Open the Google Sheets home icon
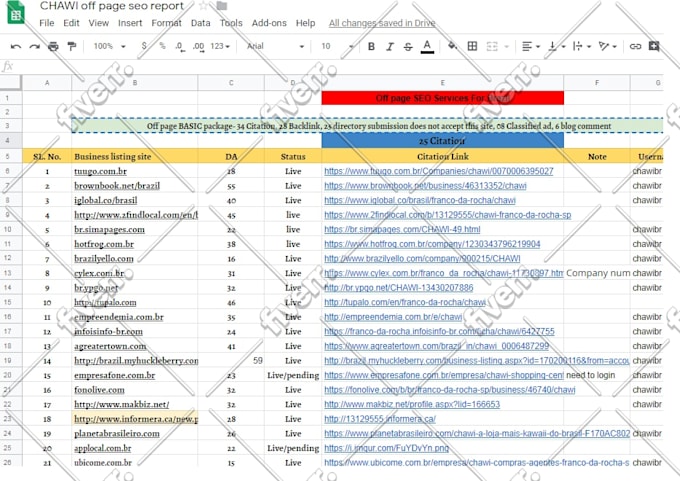This screenshot has width=680, height=481. [x=16, y=13]
